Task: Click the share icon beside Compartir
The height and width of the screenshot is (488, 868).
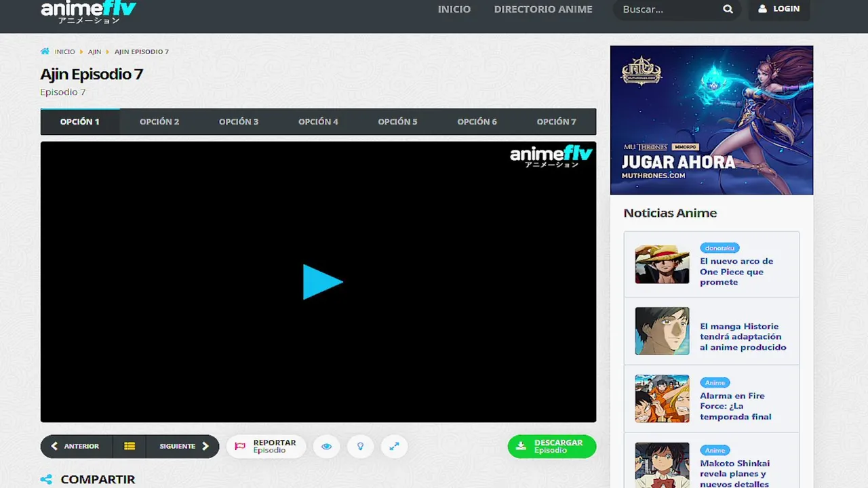Action: coord(46,480)
